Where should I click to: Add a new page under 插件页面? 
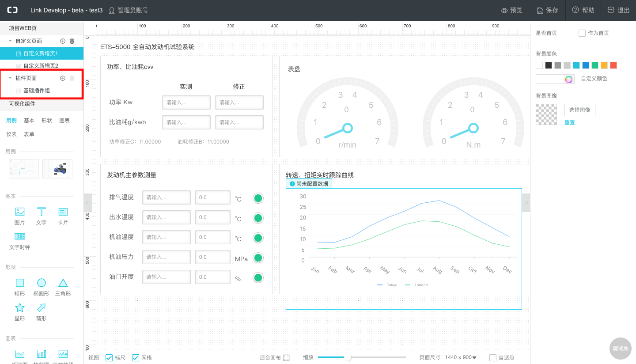click(x=63, y=78)
